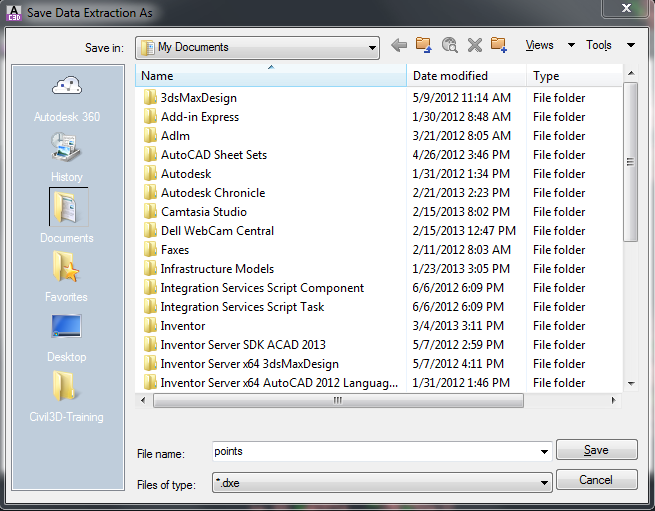Select the Documents places shortcut
Image resolution: width=655 pixels, height=511 pixels.
click(x=67, y=216)
